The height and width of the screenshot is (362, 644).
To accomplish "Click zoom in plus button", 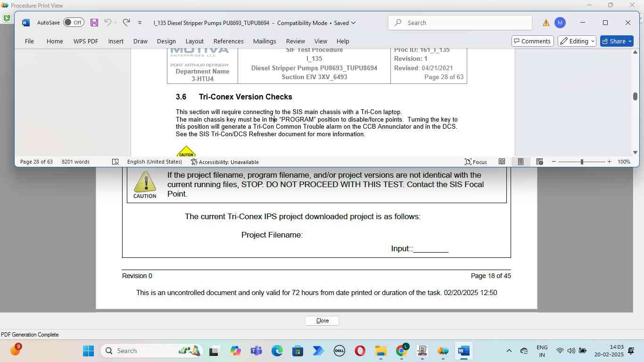I will point(609,162).
